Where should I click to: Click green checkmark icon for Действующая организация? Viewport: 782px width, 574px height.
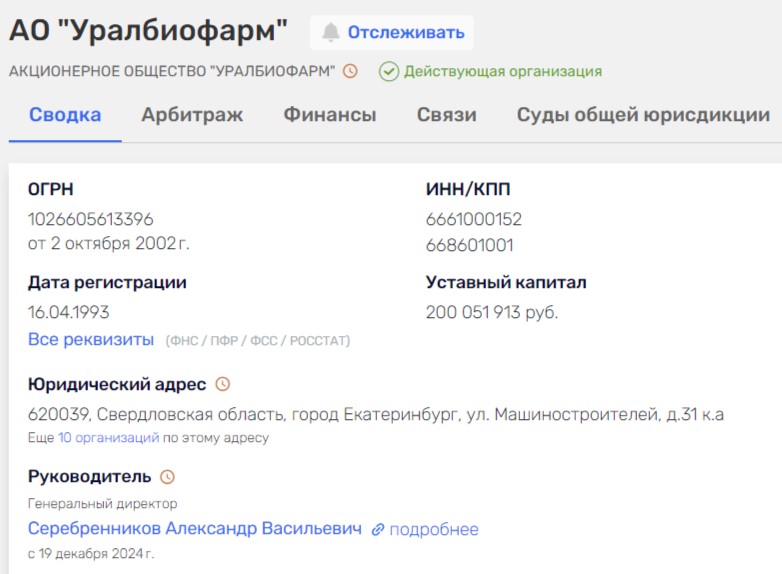pyautogui.click(x=389, y=71)
